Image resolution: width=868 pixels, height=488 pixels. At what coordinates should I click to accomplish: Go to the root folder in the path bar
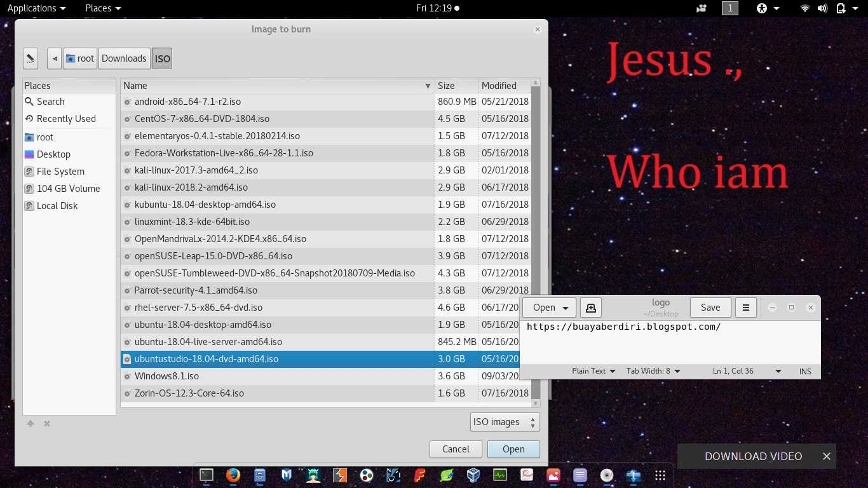(x=79, y=58)
